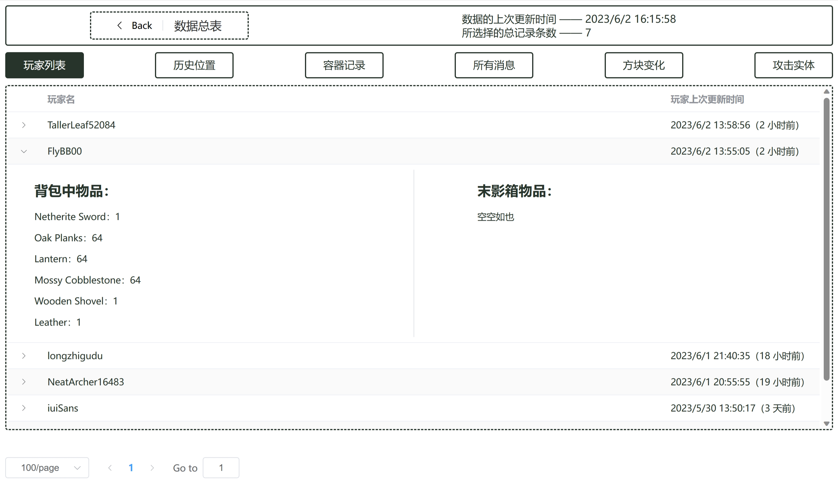Screen dimensions: 838x504
Task: Open the 所有消息 tab
Action: tap(494, 65)
